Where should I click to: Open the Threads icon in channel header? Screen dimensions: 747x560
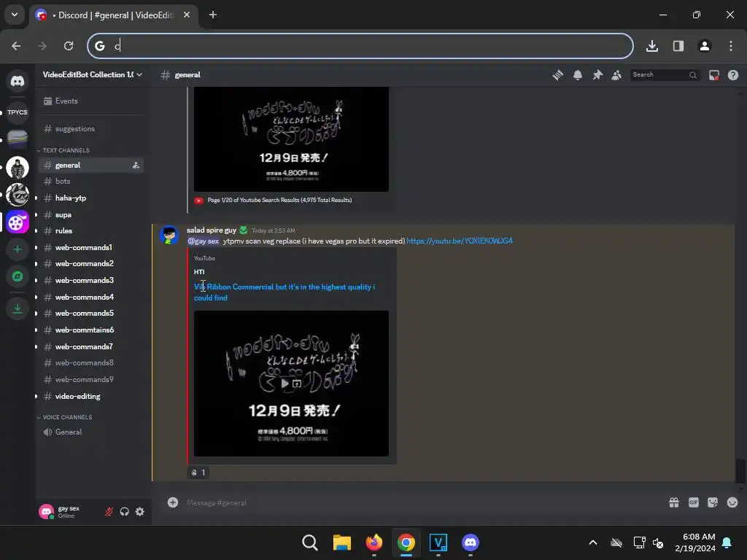click(558, 75)
